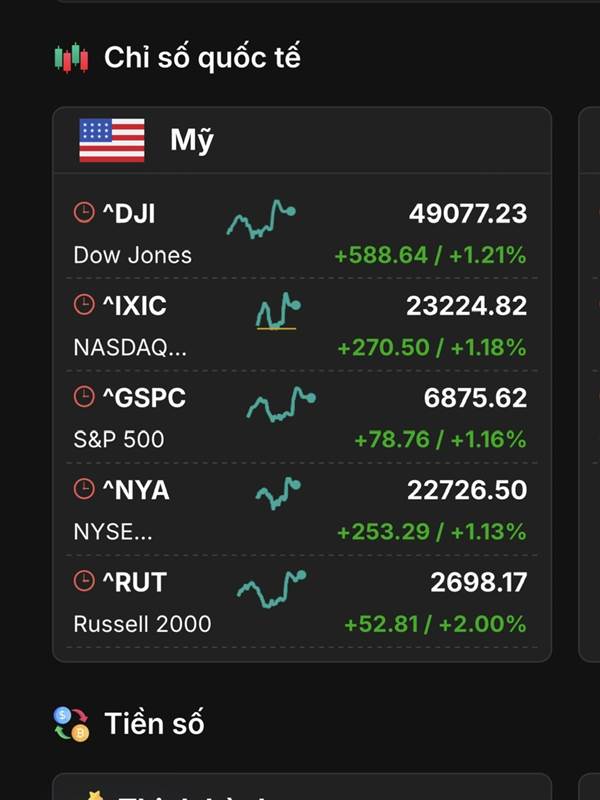This screenshot has height=800, width=600.
Task: Open the NYSE sparkline chart
Action: coord(278,492)
